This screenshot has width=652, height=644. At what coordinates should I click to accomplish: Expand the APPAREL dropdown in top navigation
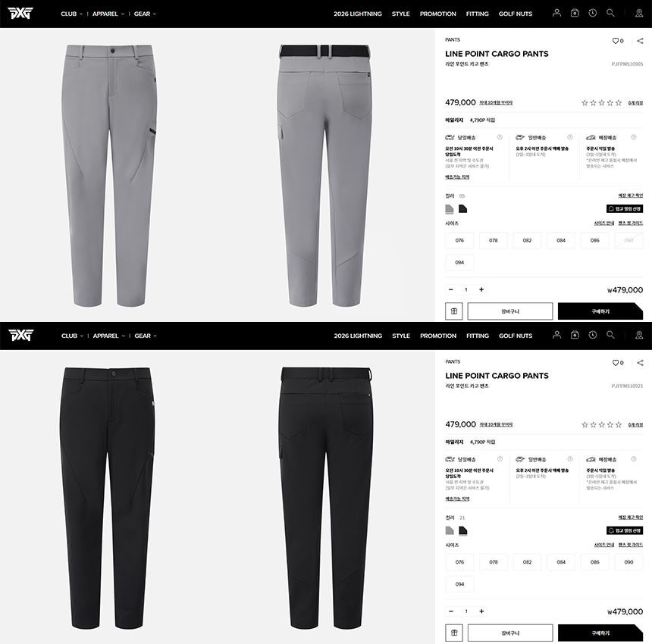pyautogui.click(x=108, y=14)
